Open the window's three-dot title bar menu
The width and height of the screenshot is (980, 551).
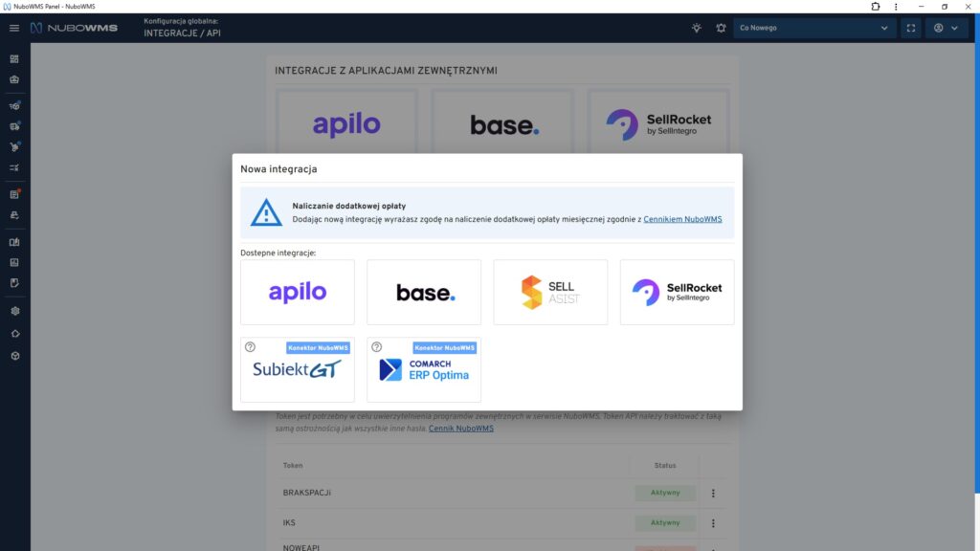pyautogui.click(x=898, y=7)
